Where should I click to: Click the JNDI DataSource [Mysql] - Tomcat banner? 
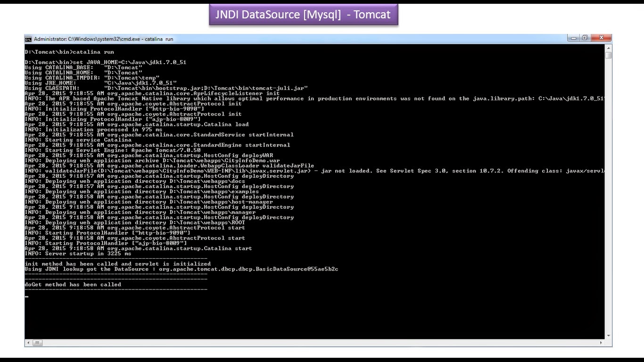point(304,15)
